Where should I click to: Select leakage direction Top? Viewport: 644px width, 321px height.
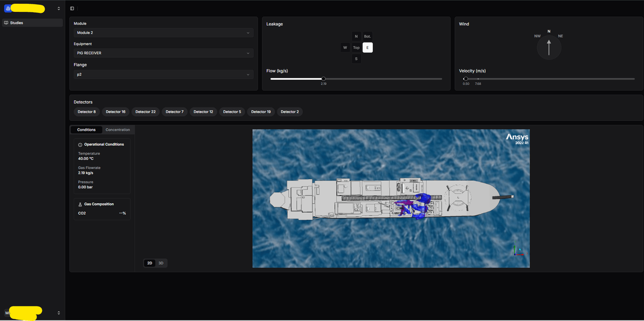[x=356, y=48]
